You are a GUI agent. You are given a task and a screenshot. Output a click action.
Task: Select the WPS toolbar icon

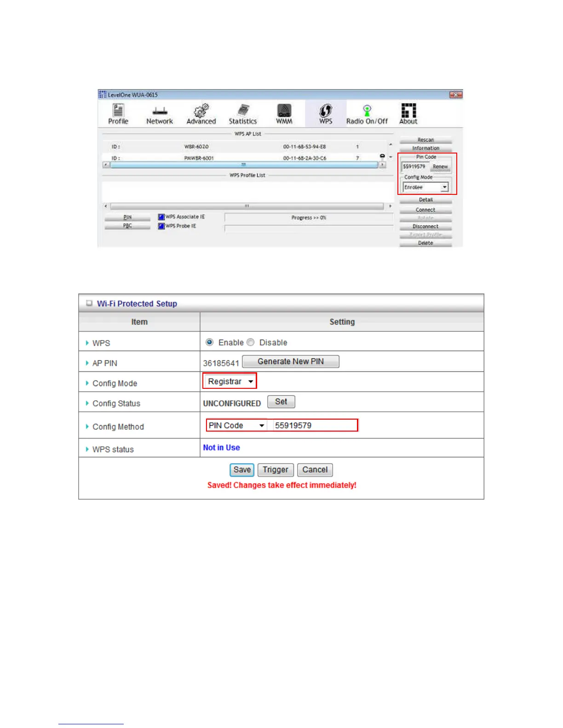(326, 114)
